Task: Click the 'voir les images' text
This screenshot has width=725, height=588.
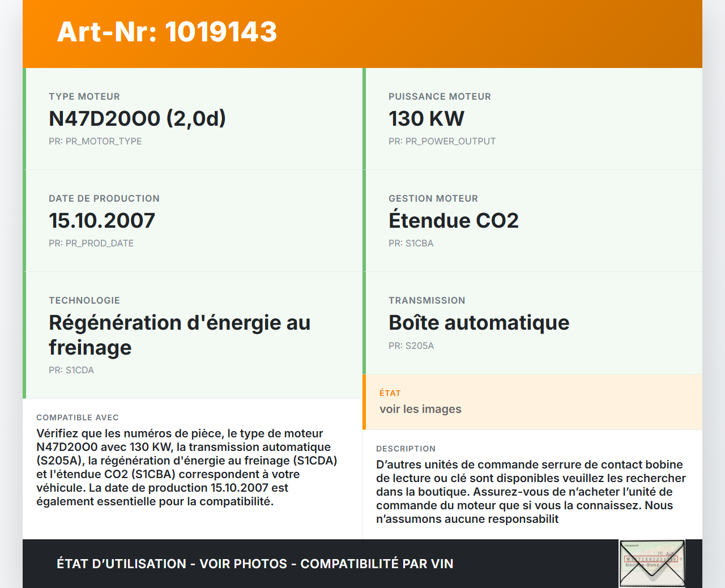Action: [420, 409]
